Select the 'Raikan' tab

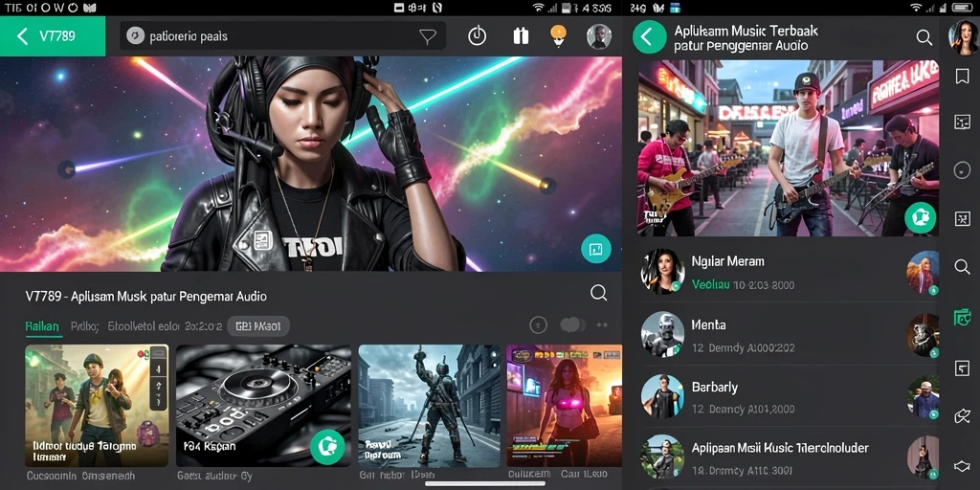(x=42, y=325)
